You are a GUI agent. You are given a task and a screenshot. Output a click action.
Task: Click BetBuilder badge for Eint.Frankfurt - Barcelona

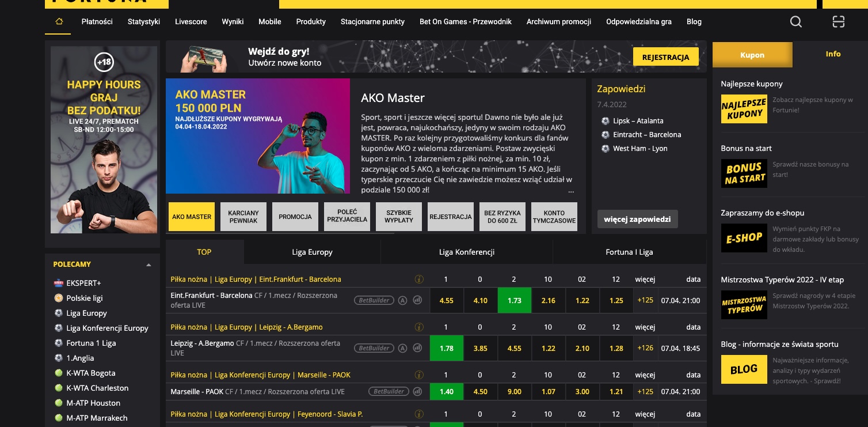click(x=374, y=300)
